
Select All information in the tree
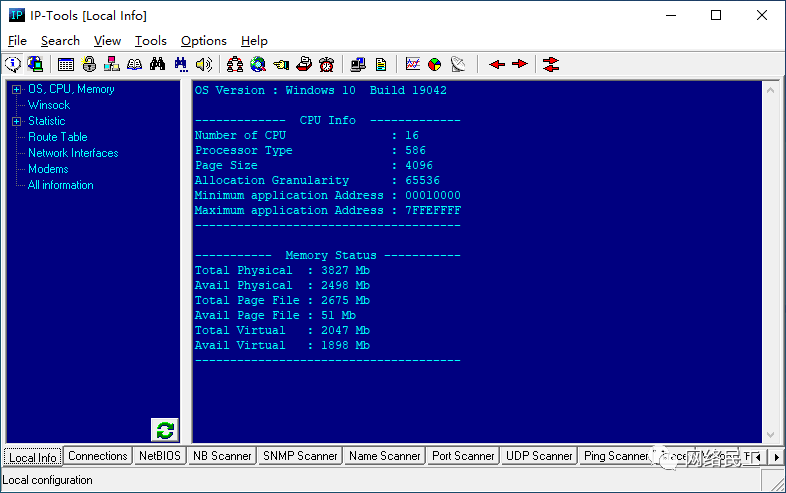[x=61, y=186]
